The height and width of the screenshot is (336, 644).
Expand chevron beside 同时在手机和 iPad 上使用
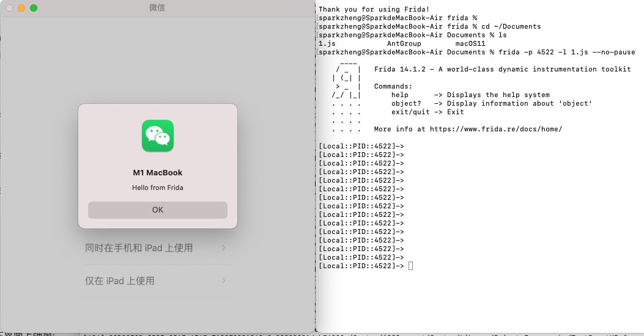(x=224, y=248)
